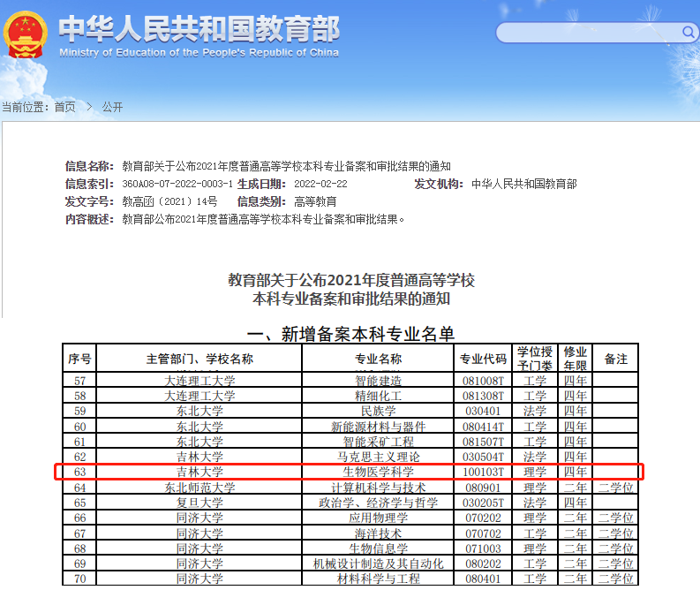
Task: Select 政治学、经济学与哲学 in row 65
Action: [378, 503]
